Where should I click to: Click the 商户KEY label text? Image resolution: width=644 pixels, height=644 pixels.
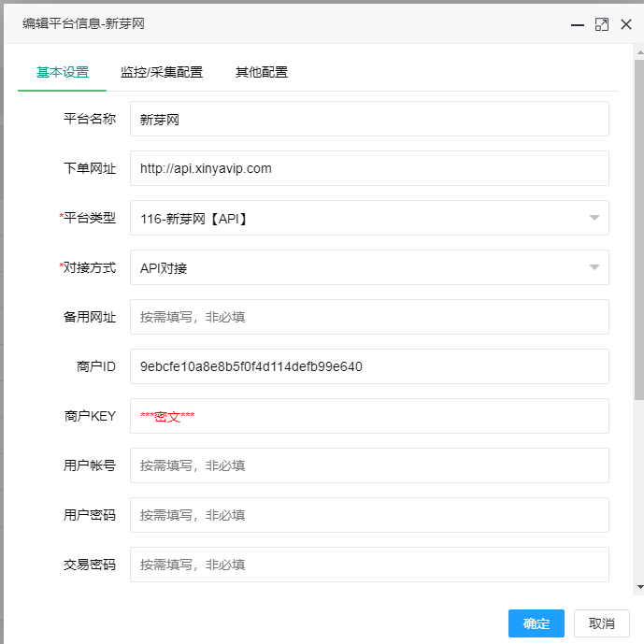tap(90, 416)
